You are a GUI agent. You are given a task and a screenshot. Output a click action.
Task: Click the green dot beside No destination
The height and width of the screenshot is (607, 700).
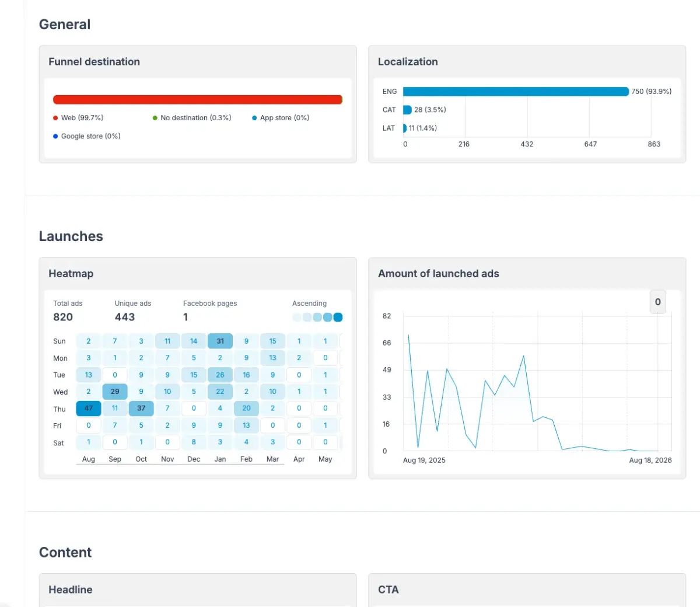click(155, 118)
